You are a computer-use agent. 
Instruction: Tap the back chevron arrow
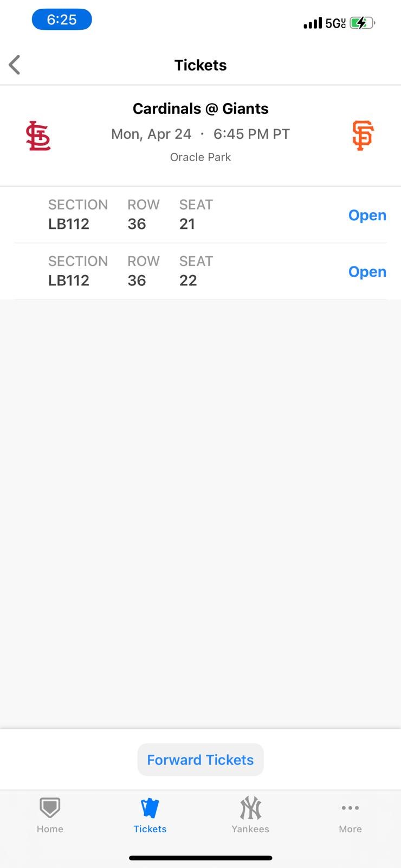15,65
